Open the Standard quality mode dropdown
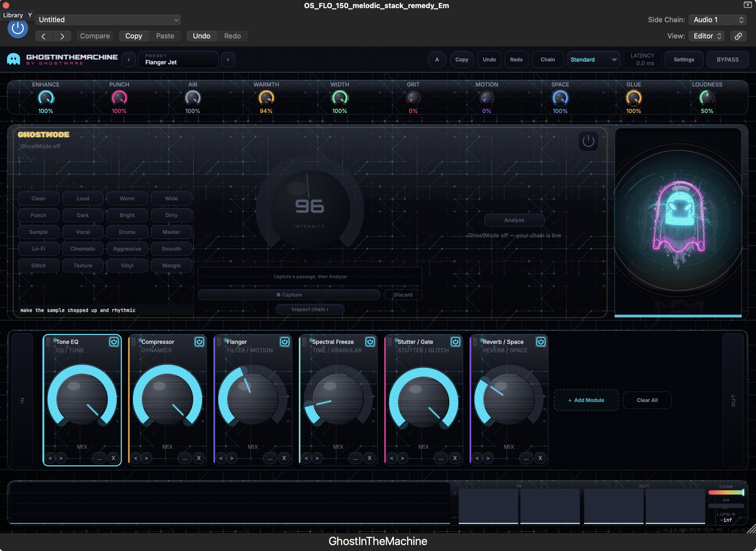 pyautogui.click(x=593, y=60)
